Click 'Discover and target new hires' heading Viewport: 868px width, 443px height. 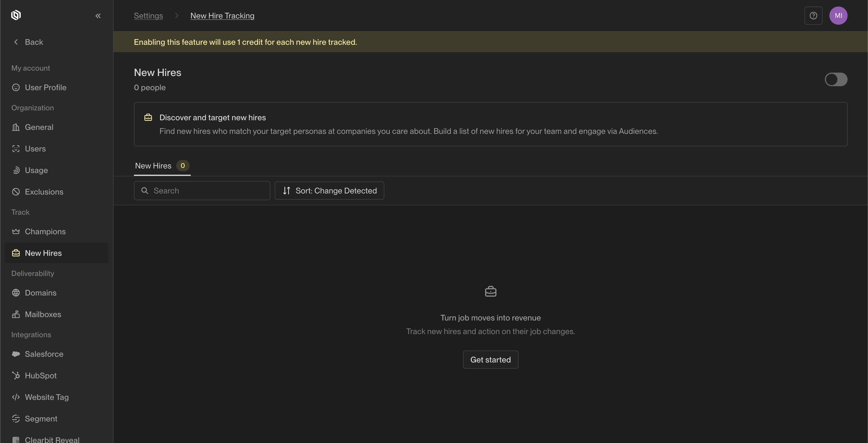[x=213, y=117]
